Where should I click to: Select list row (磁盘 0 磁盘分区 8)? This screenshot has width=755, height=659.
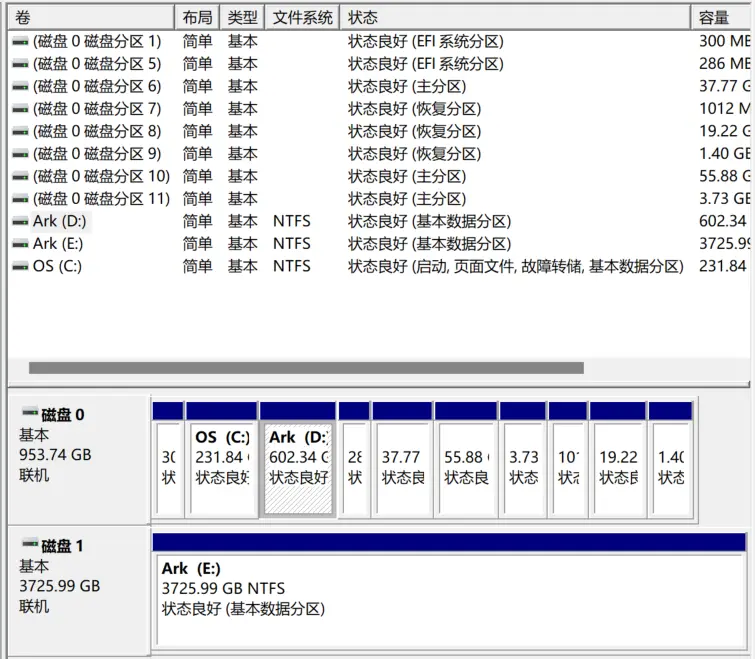coord(378,131)
